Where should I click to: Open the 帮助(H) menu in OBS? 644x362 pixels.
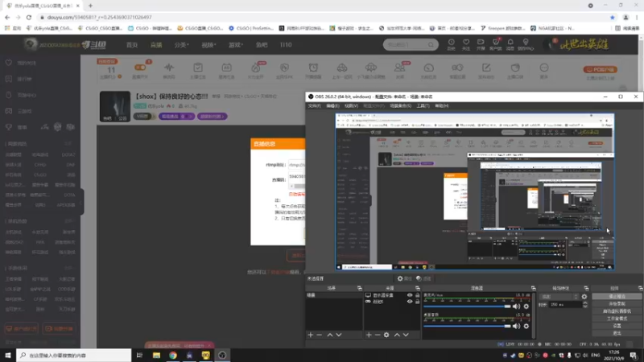[x=441, y=106]
